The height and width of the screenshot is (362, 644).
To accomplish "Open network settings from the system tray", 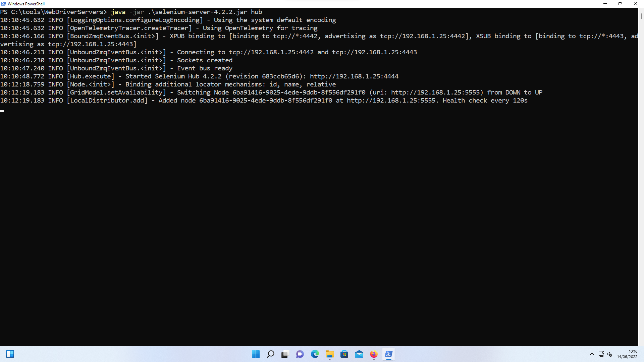I will point(600,354).
